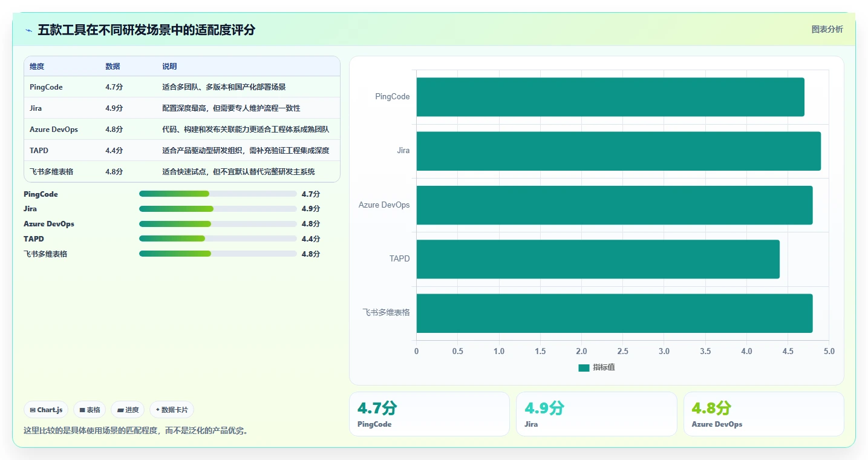Click the 4.7分 value in PingCode table row
The width and height of the screenshot is (868, 460).
(114, 87)
